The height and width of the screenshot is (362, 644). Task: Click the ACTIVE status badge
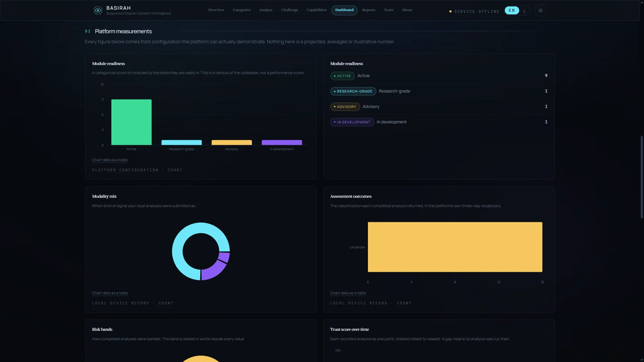[343, 76]
